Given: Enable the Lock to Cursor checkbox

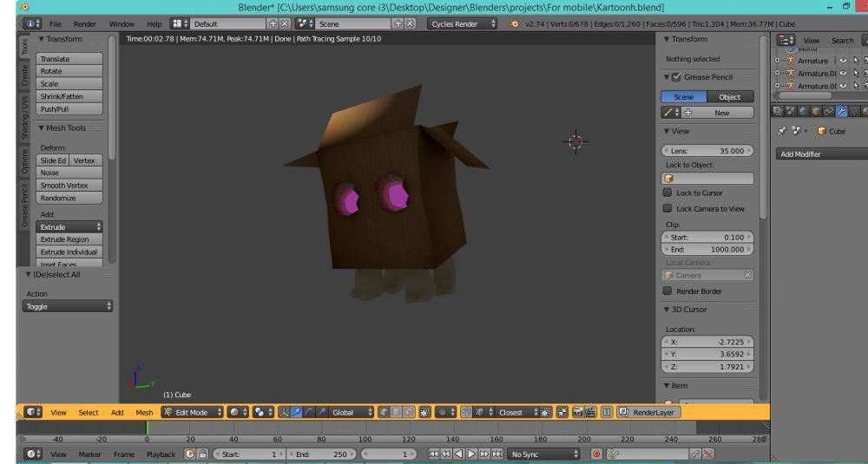Looking at the screenshot, I should point(667,193).
